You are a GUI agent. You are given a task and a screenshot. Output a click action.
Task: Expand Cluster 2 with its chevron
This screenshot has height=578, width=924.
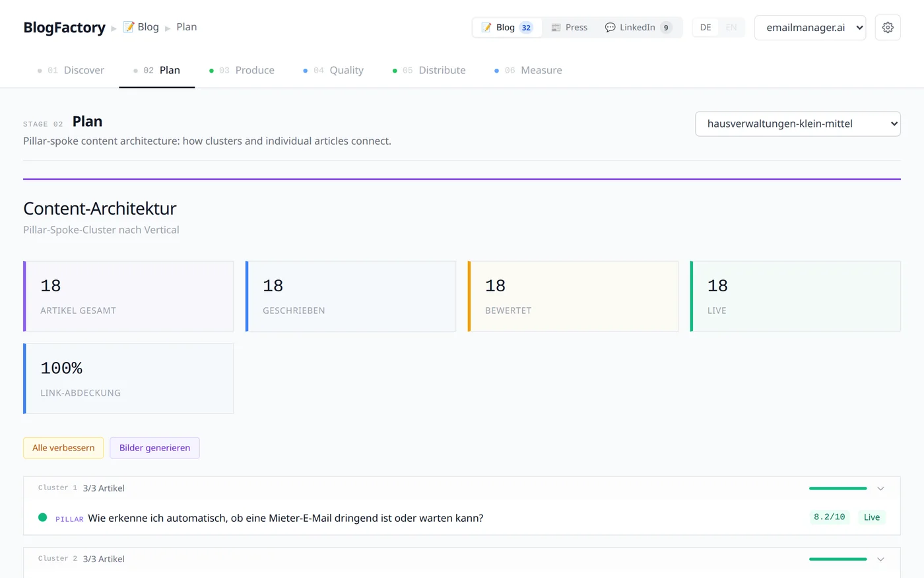(880, 560)
